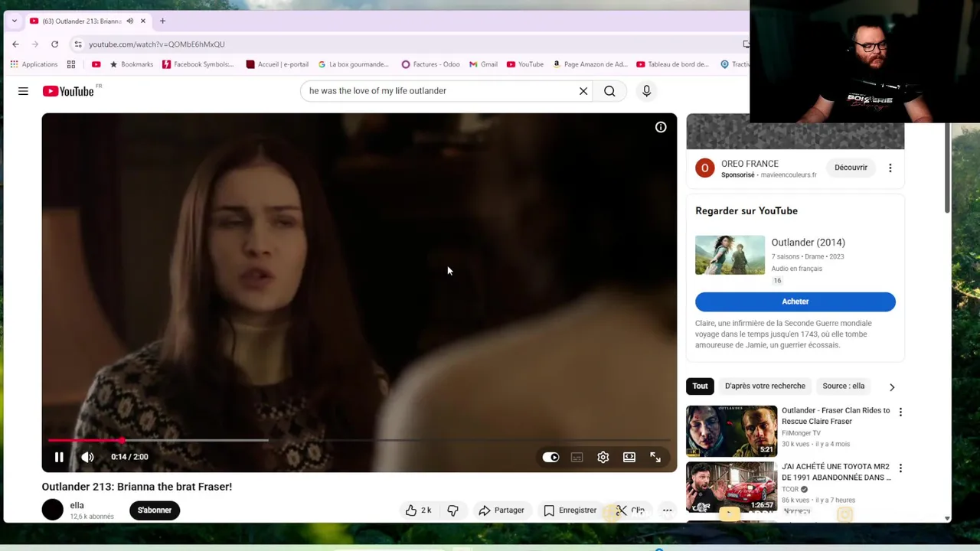The image size is (980, 551).
Task: Show next filter chips arrow
Action: click(892, 387)
